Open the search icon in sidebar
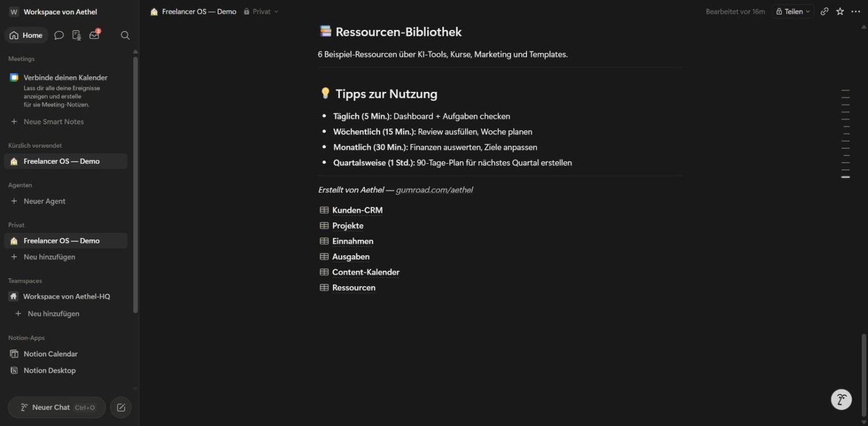The width and height of the screenshot is (868, 426). pyautogui.click(x=125, y=35)
